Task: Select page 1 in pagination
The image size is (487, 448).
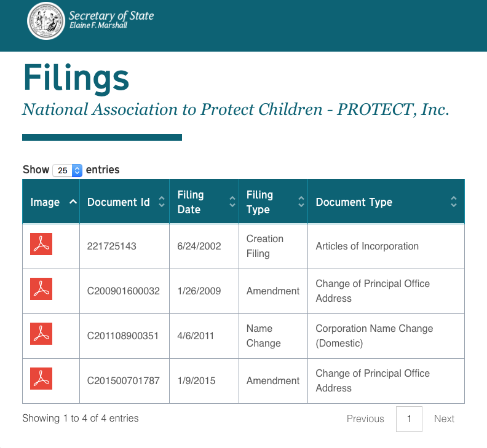Action: pyautogui.click(x=409, y=419)
